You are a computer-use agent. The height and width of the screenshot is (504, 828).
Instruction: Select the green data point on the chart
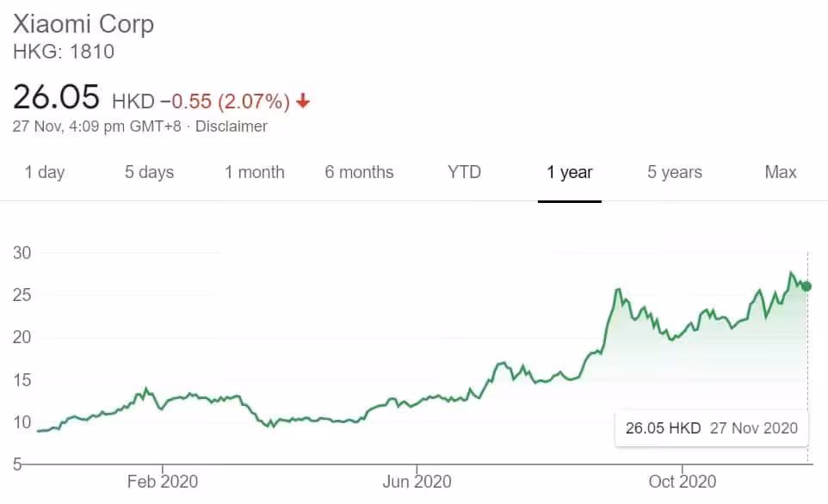[x=807, y=286]
